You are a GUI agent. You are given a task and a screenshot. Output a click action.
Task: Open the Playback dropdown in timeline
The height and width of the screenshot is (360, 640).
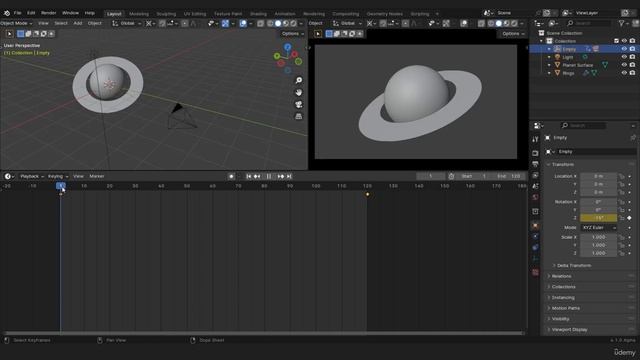point(31,176)
